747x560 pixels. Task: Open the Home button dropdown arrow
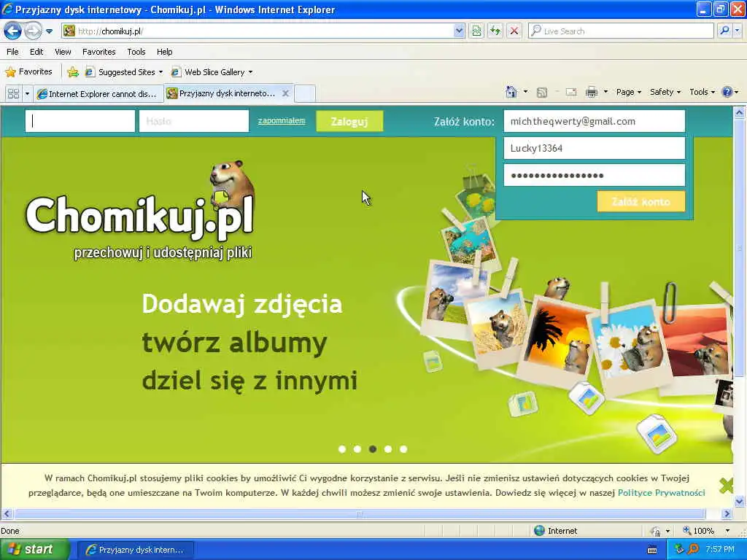click(x=525, y=92)
